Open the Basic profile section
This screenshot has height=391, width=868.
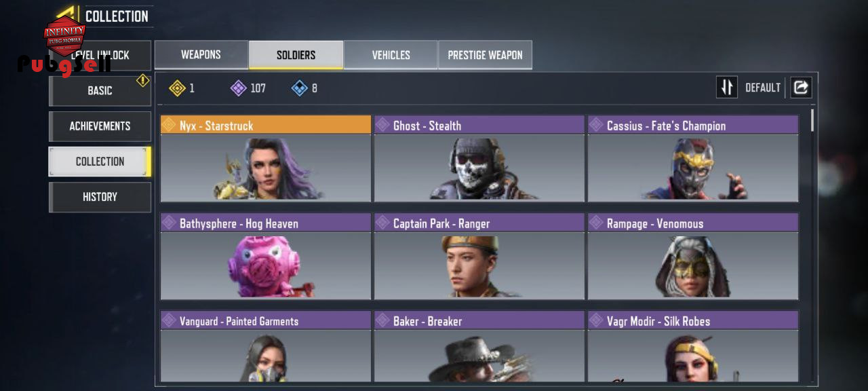pos(100,90)
